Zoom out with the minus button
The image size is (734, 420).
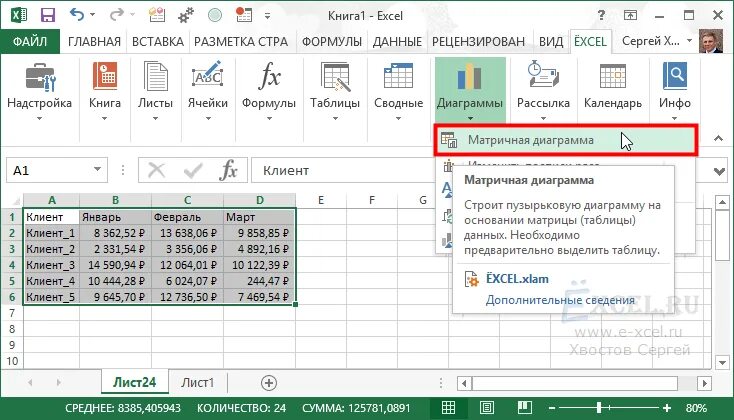[x=552, y=408]
